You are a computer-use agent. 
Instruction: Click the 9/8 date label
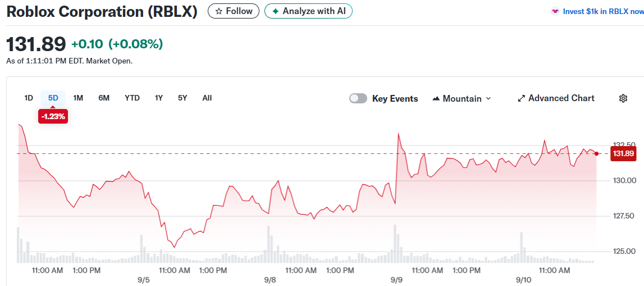(270, 280)
